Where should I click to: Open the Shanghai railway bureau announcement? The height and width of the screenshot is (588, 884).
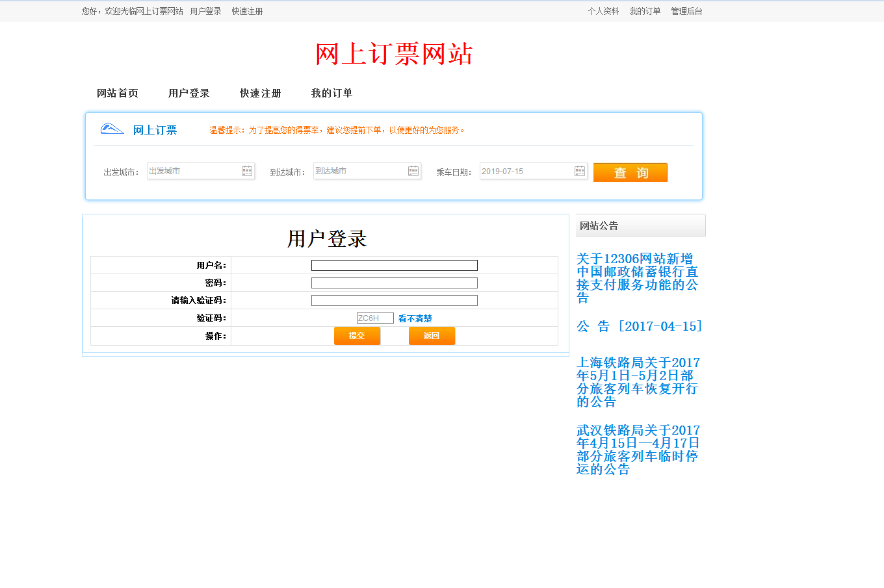[x=638, y=382]
